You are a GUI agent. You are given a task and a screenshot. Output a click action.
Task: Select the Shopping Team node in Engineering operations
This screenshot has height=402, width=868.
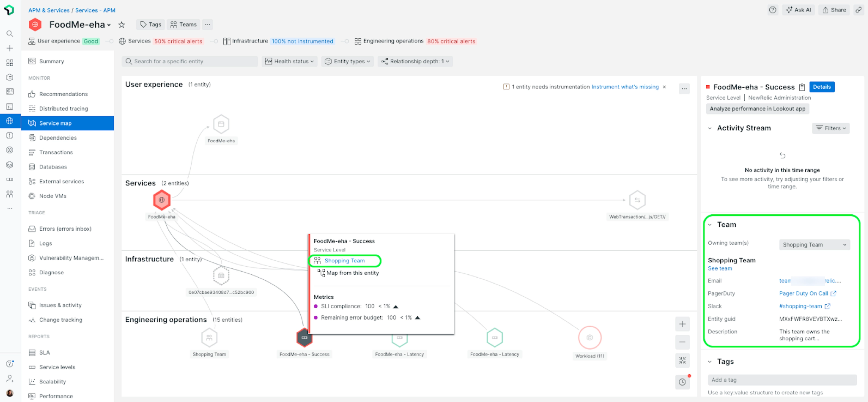[x=209, y=337]
